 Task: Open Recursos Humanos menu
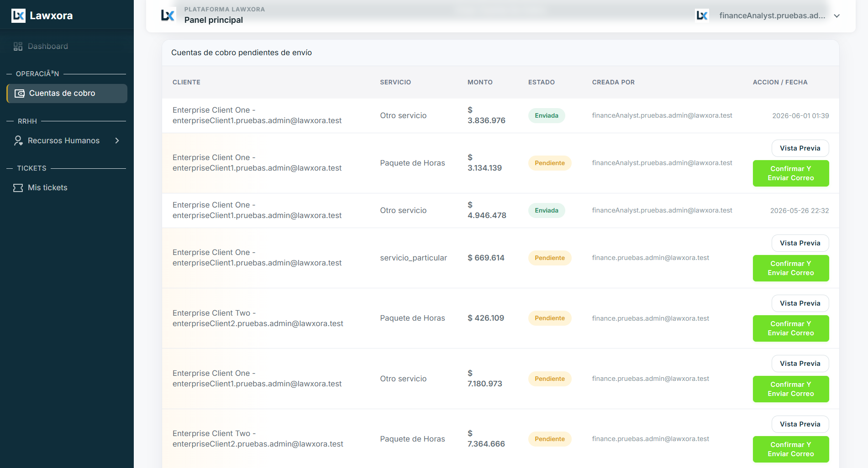pos(67,140)
